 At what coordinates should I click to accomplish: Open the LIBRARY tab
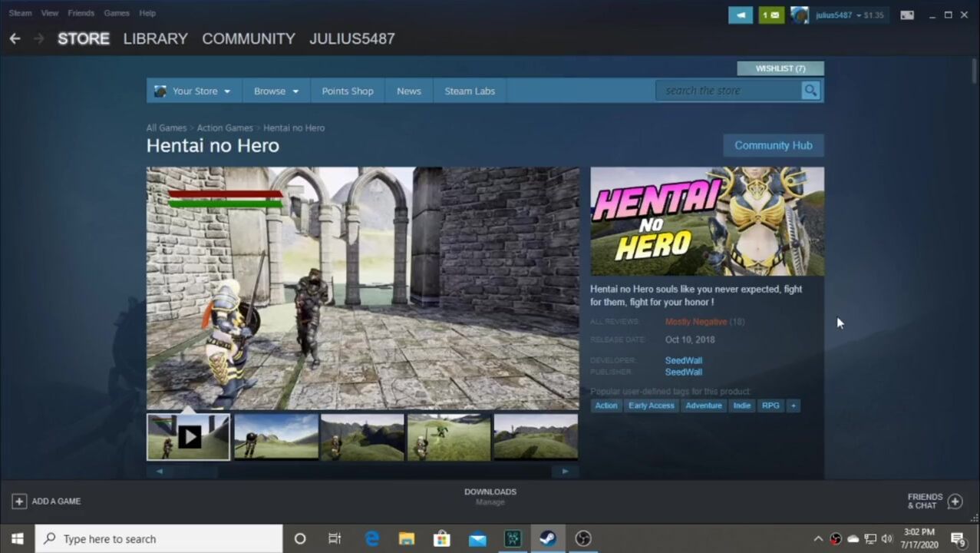(x=155, y=38)
